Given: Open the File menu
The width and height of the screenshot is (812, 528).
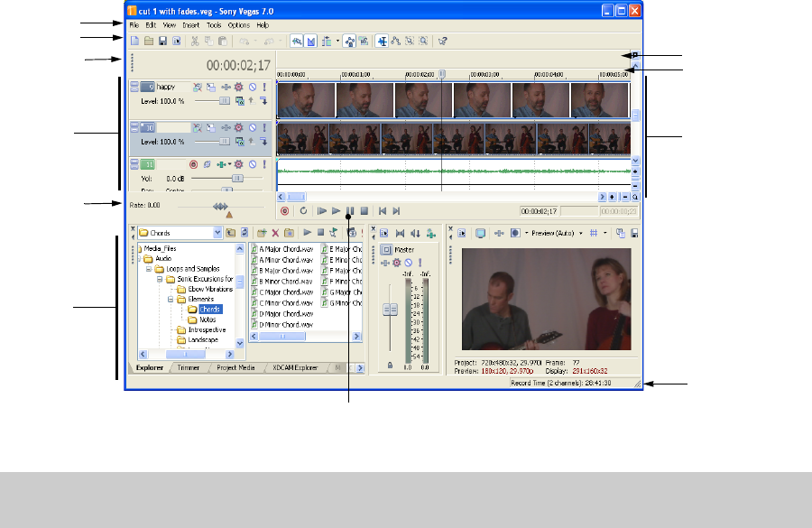Looking at the screenshot, I should pos(134,25).
